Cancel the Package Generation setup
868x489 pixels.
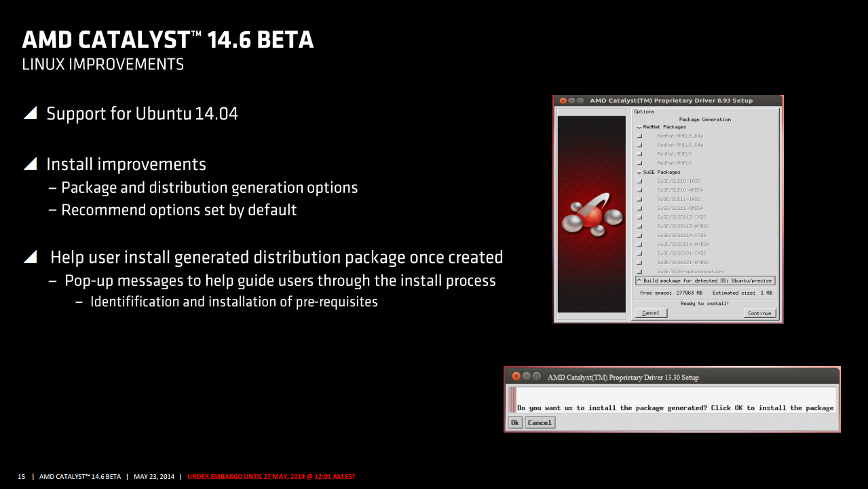[x=651, y=313]
